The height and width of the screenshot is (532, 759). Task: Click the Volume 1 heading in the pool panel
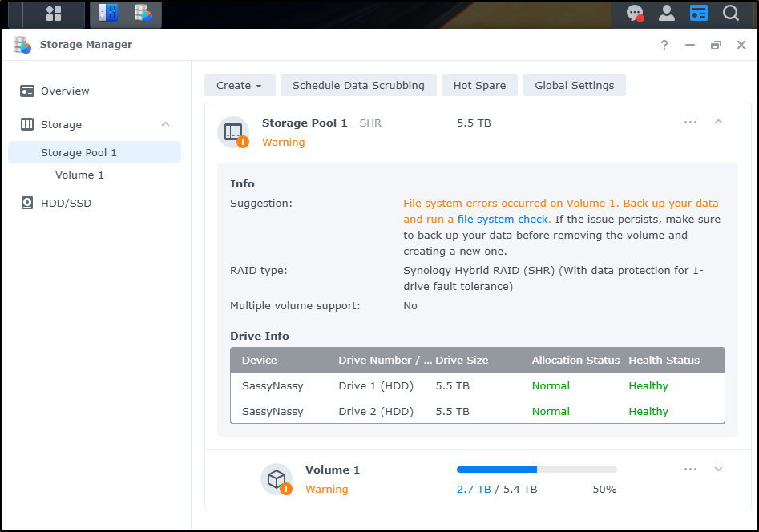333,470
